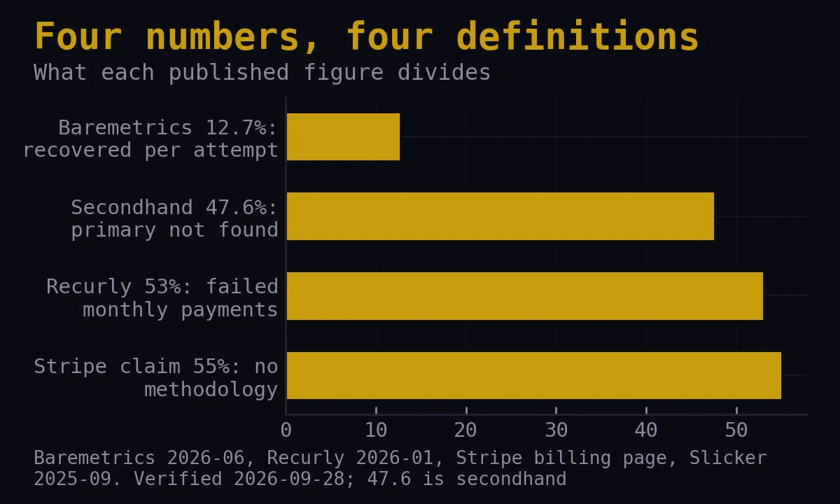Click the subtitle 'What each published figure divides'
This screenshot has height=504, width=840.
click(x=262, y=73)
